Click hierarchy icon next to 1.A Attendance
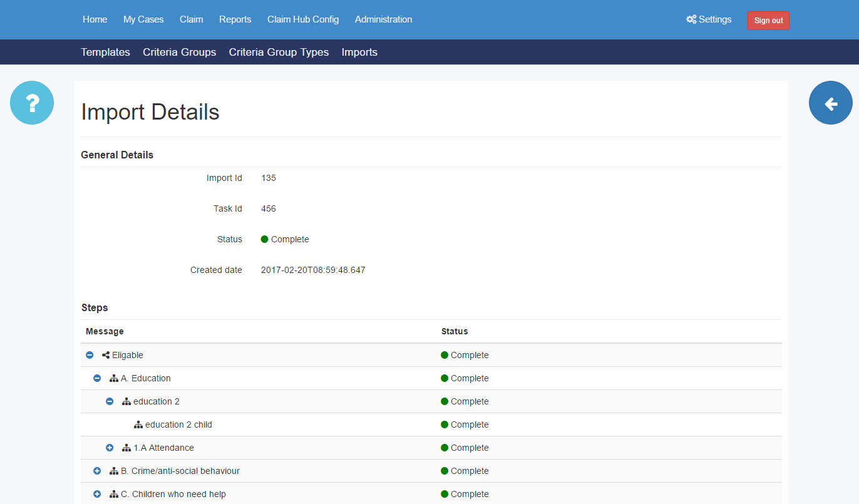859x504 pixels. (x=126, y=448)
